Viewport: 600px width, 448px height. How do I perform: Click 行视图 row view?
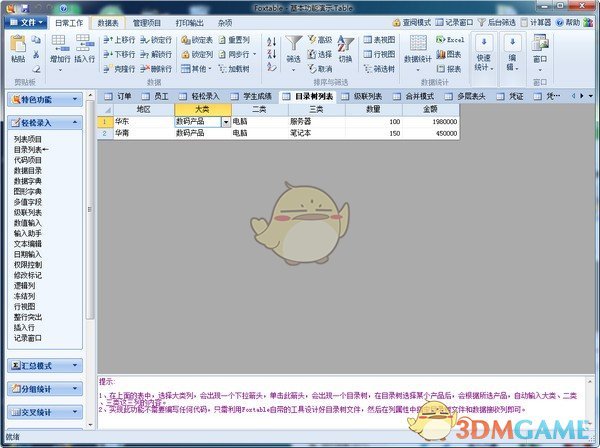[x=379, y=54]
